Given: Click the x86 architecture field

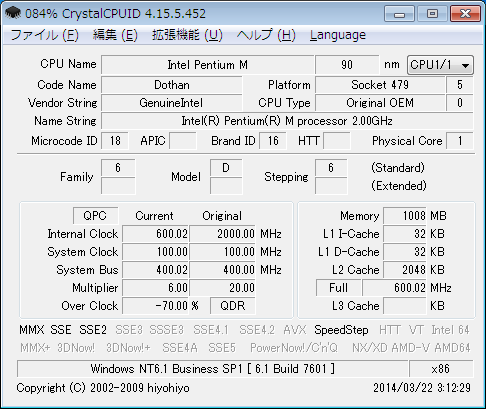Looking at the screenshot, I should click(x=441, y=369).
